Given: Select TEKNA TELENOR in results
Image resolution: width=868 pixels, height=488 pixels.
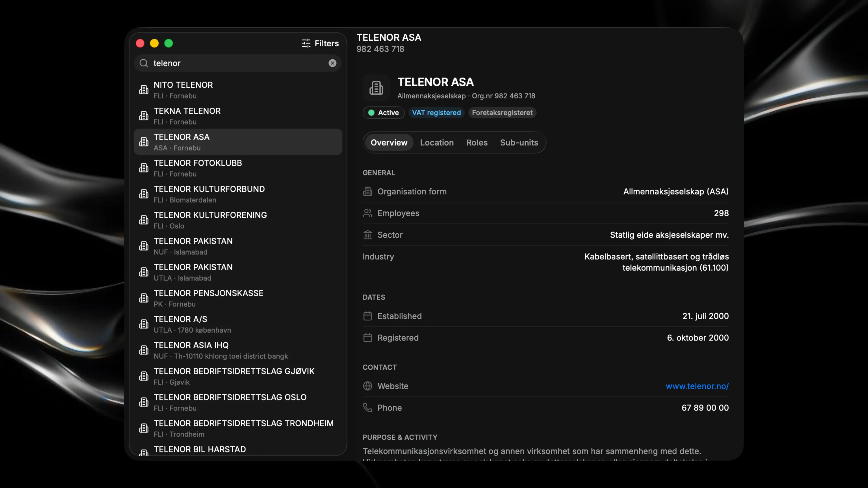Looking at the screenshot, I should 238,116.
